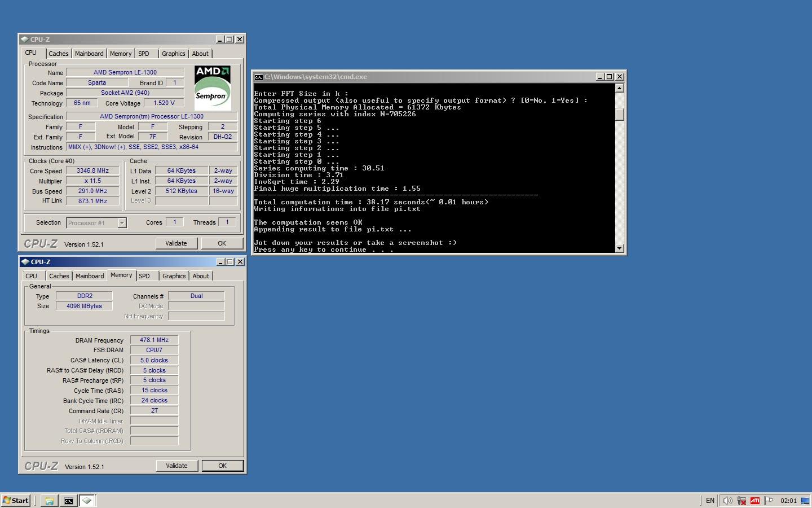Minimize the top CPU-Z window

tap(220, 40)
